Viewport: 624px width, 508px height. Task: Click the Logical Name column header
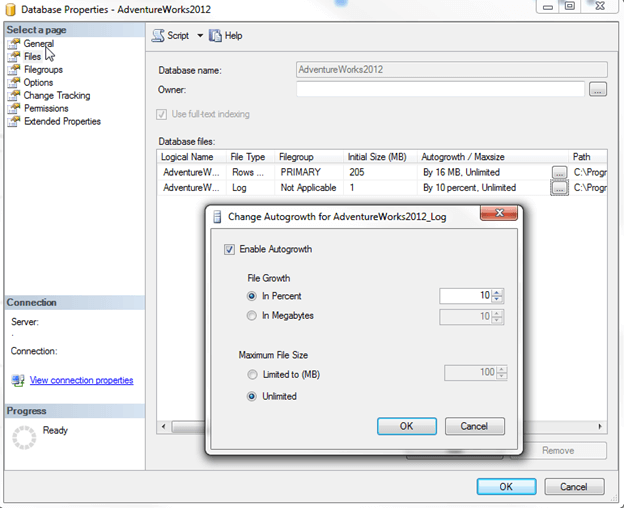[191, 157]
